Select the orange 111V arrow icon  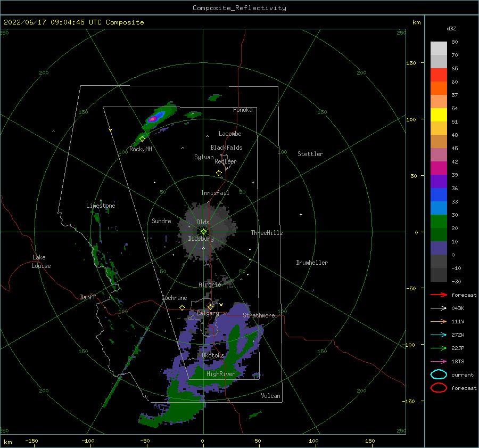tap(439, 321)
